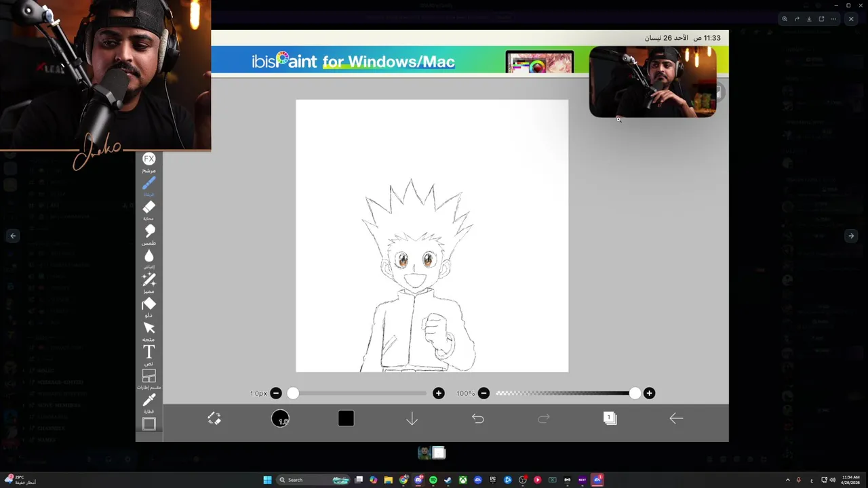868x488 pixels.
Task: Tap the down arrow to hide toolbar
Action: [412, 419]
